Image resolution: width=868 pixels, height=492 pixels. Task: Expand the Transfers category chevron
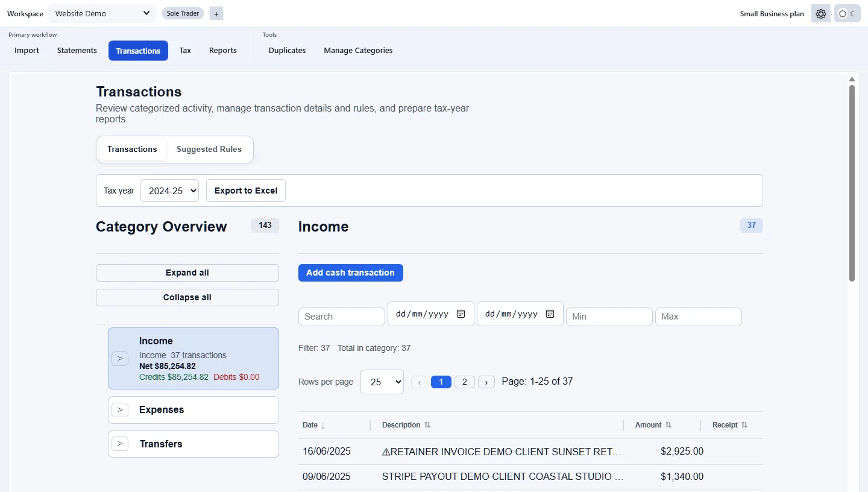coord(120,444)
